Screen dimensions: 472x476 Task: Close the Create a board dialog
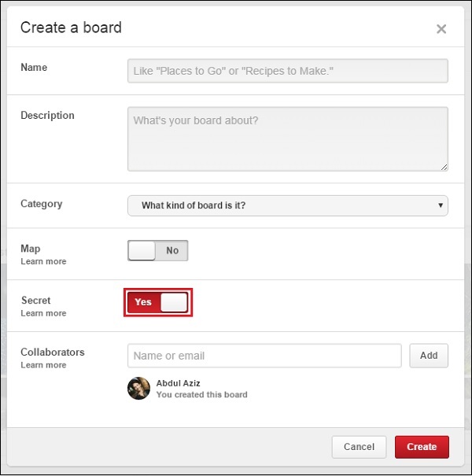coord(441,29)
